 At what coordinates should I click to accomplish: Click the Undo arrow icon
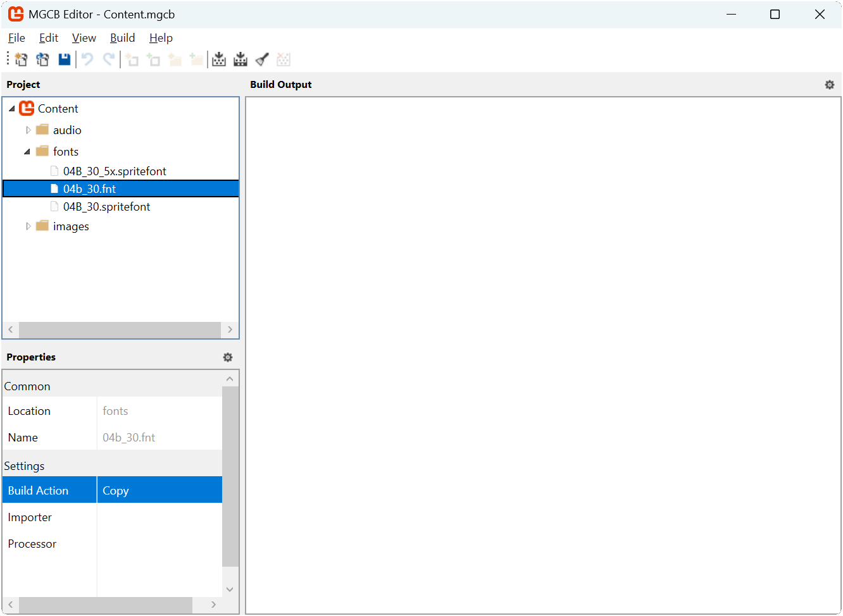click(x=87, y=59)
